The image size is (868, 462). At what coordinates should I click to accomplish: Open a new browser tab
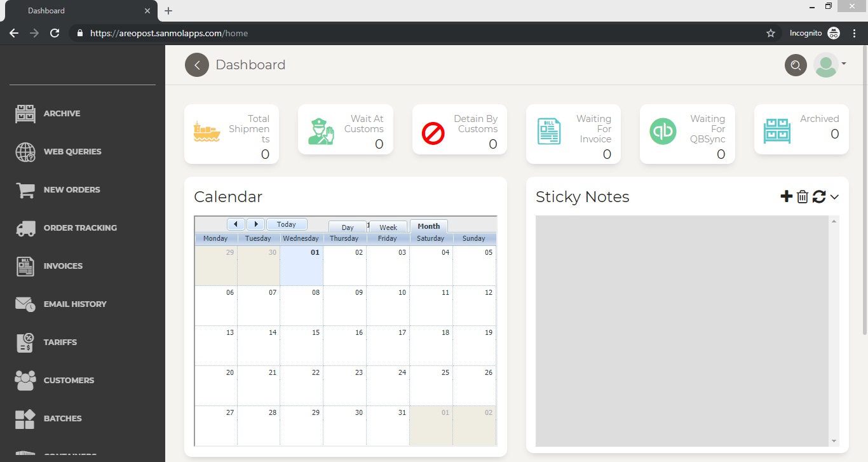(168, 11)
